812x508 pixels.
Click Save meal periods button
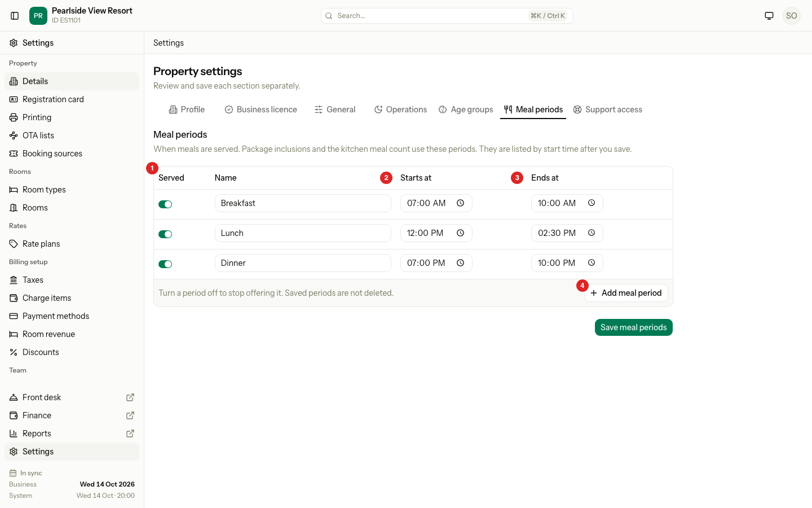tap(634, 327)
